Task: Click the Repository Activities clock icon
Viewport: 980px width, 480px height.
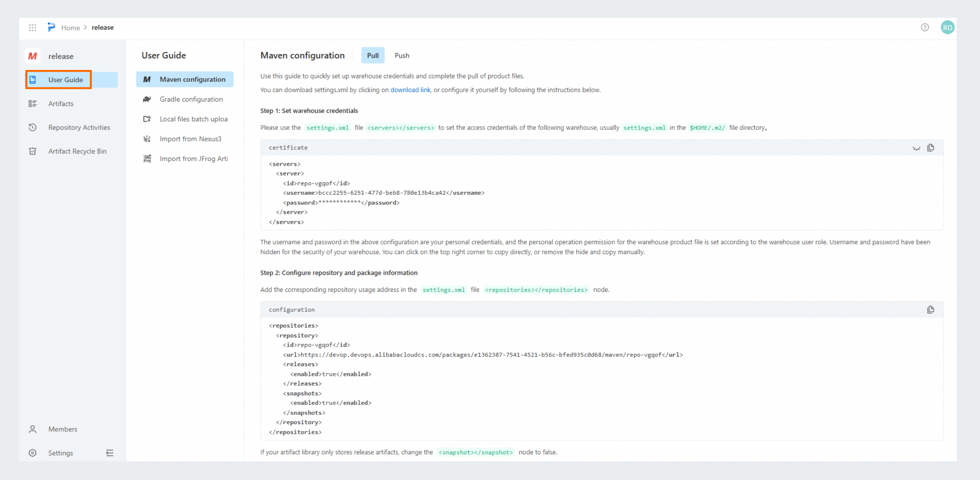Action: coord(33,127)
